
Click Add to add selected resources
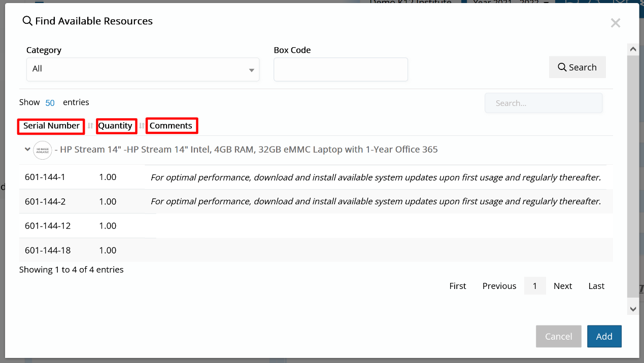(x=604, y=337)
